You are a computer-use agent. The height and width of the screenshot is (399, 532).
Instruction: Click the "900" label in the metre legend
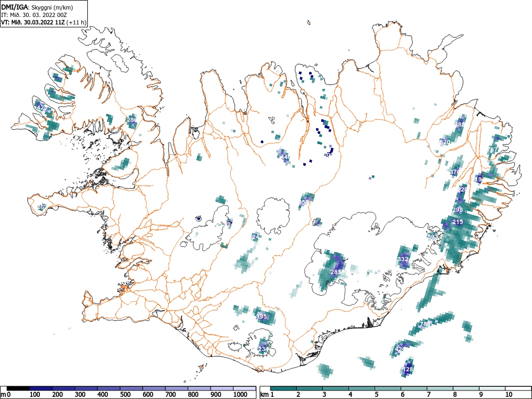coord(216,395)
